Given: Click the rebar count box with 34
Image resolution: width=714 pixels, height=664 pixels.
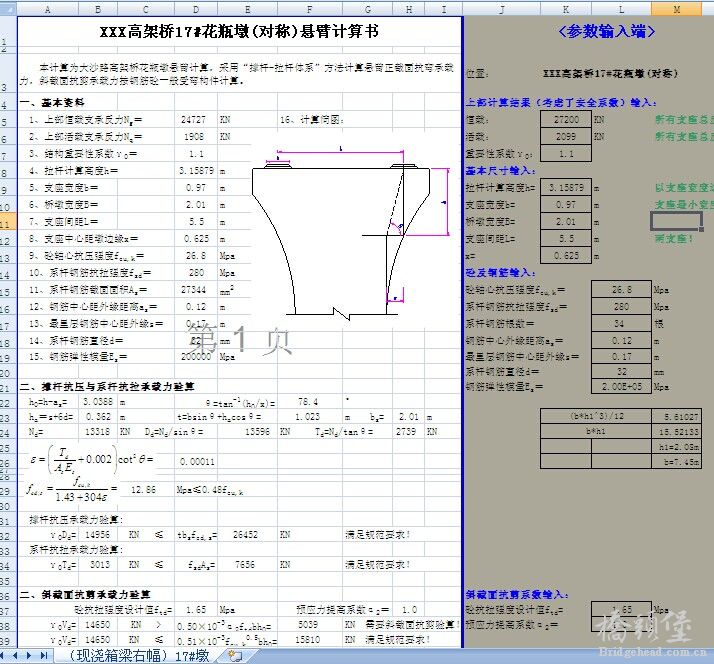Looking at the screenshot, I should [x=621, y=323].
